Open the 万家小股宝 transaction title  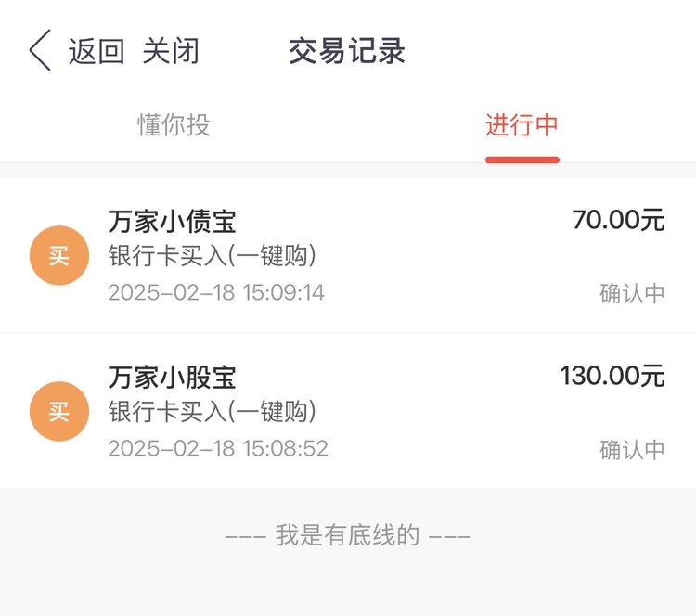pos(172,378)
